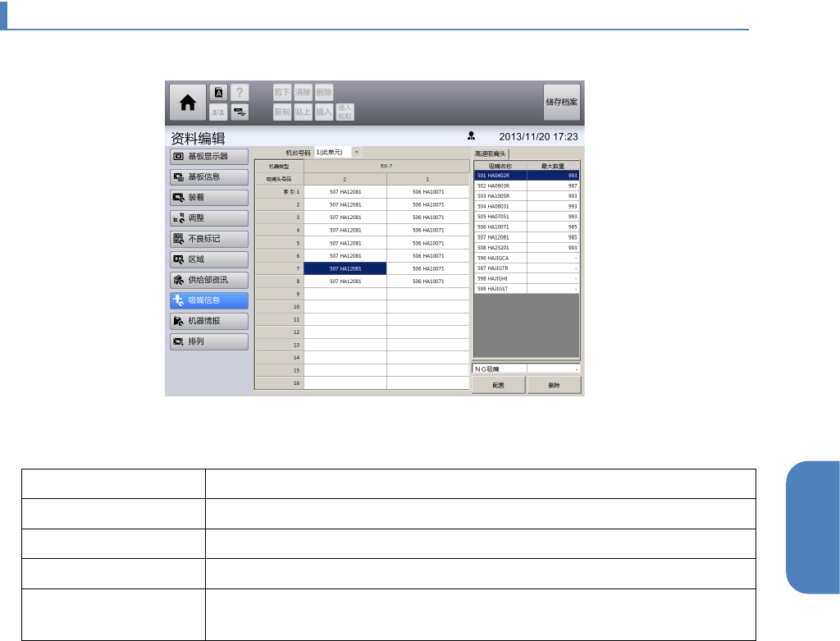Click the 吸嘴名称 column header

pyautogui.click(x=500, y=166)
